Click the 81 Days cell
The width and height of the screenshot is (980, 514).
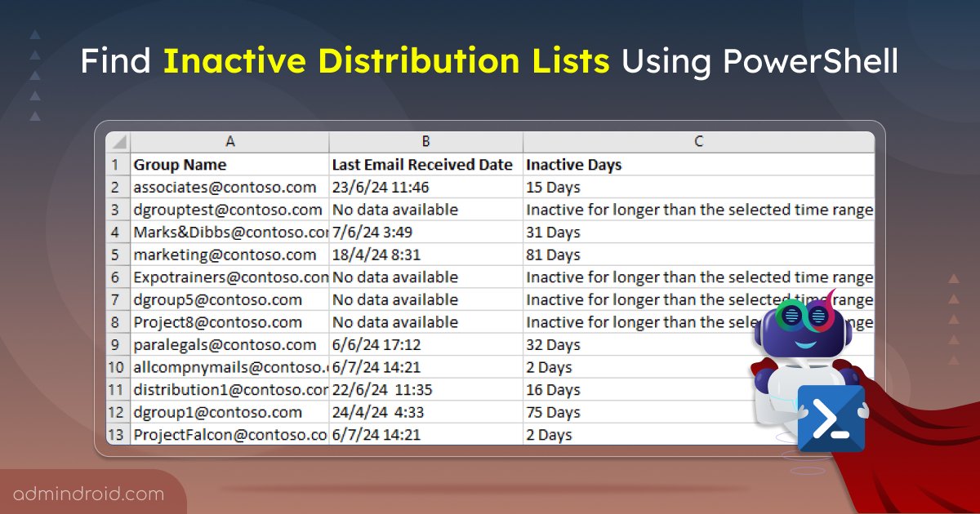point(699,255)
